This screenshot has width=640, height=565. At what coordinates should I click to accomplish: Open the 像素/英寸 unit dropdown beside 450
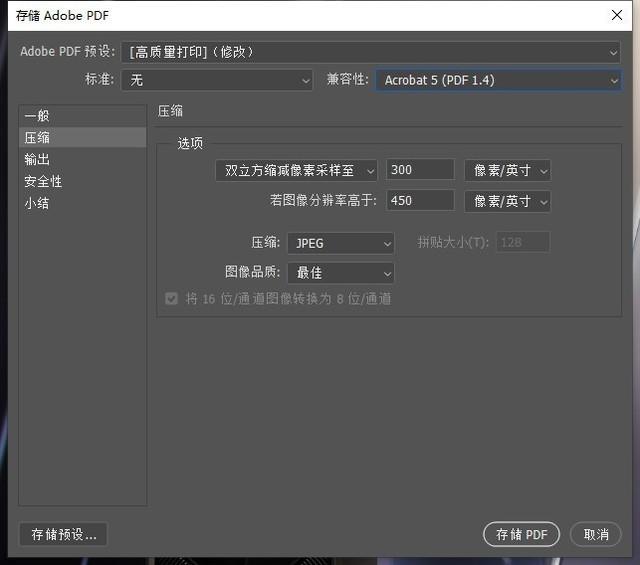tap(507, 201)
